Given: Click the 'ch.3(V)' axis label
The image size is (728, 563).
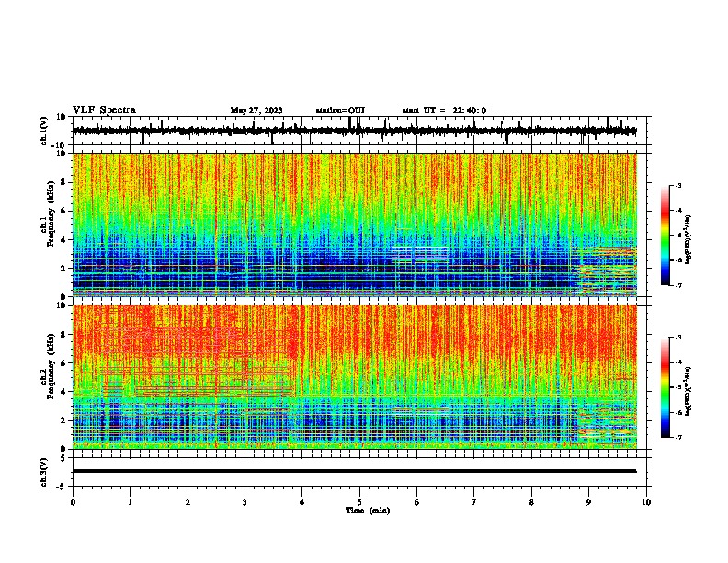Looking at the screenshot, I should tap(44, 472).
